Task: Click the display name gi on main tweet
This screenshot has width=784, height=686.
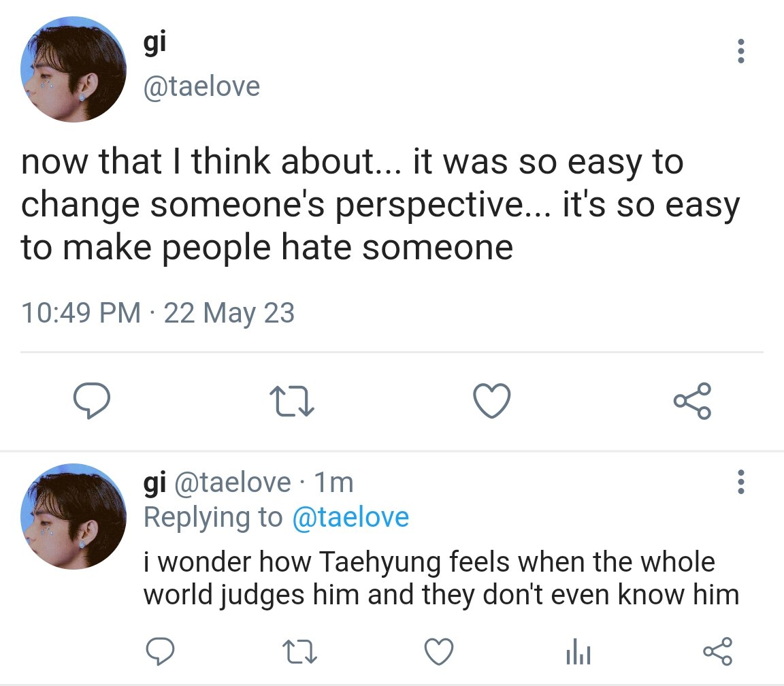Action: 154,43
